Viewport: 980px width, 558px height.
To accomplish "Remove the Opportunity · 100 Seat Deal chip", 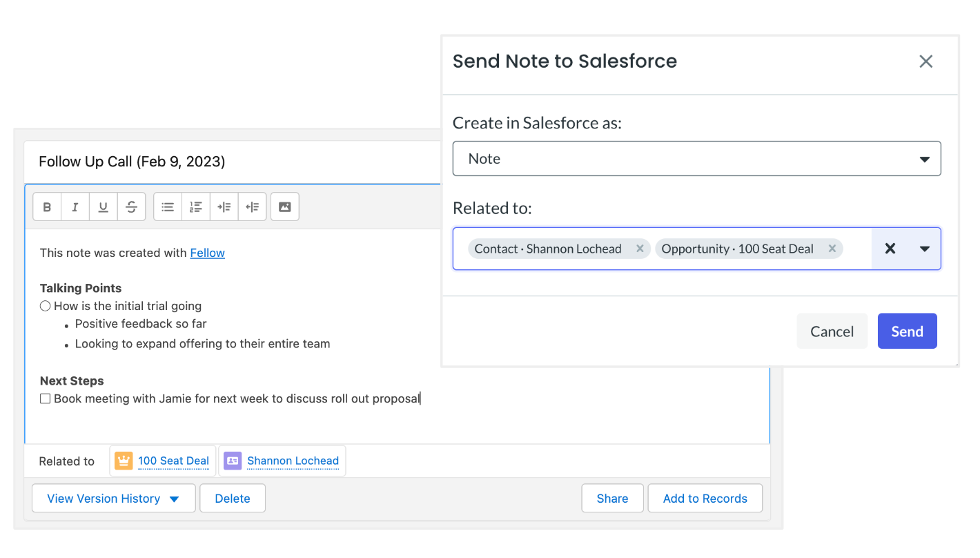I will click(x=832, y=249).
